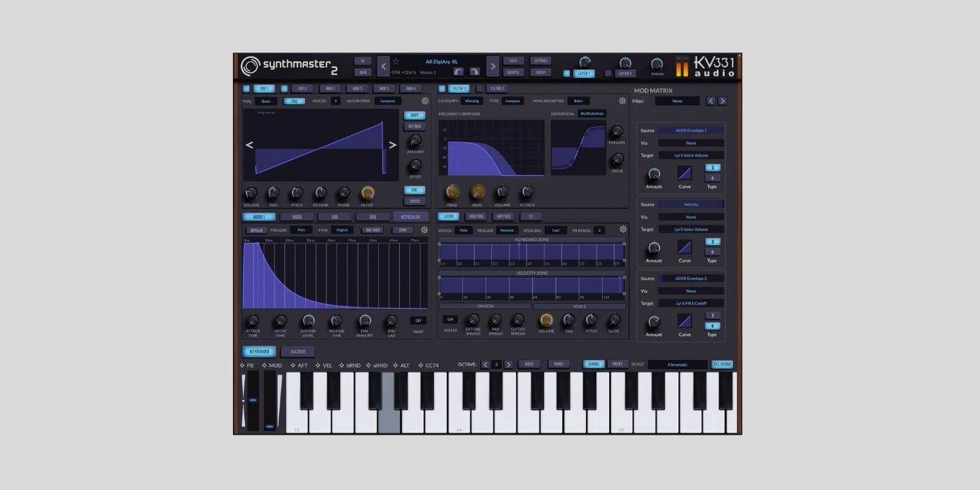Click the BROWSE preset button
The height and width of the screenshot is (490, 980).
pyautogui.click(x=513, y=71)
